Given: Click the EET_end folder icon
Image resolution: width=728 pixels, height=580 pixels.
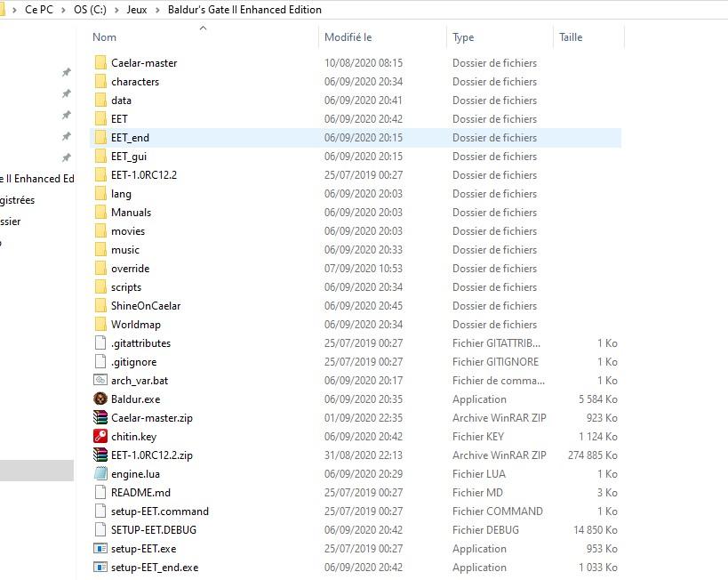Looking at the screenshot, I should click(x=100, y=138).
